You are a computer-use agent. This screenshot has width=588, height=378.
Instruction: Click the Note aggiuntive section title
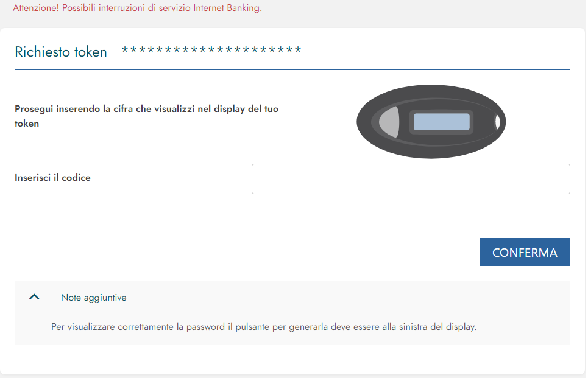click(94, 298)
